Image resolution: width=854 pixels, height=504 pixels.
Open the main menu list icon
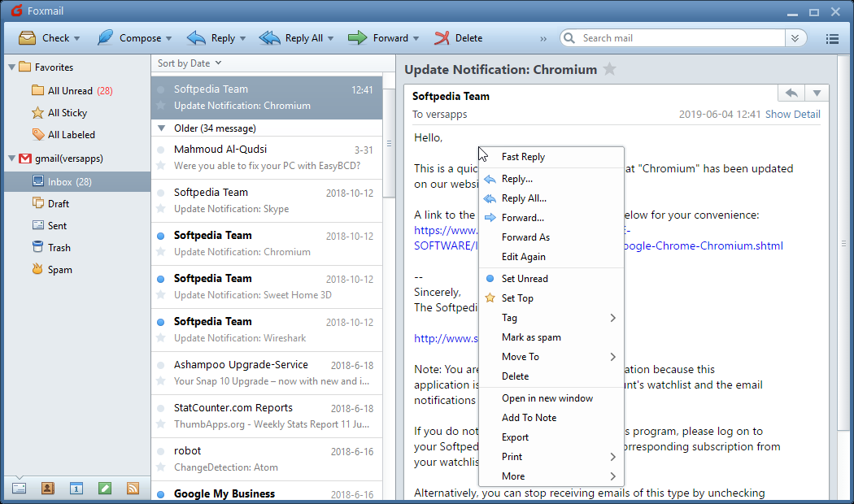(x=832, y=39)
